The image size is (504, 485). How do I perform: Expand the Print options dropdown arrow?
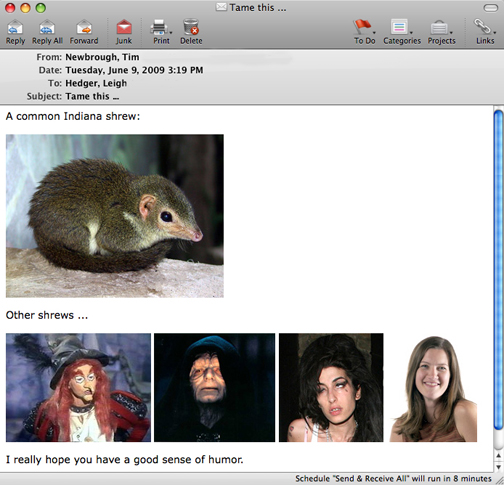pos(171,33)
